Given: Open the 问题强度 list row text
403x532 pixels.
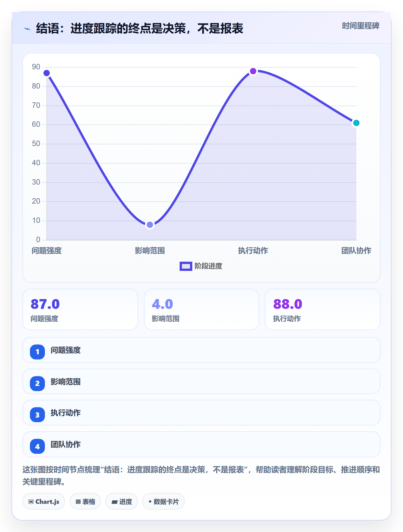Looking at the screenshot, I should point(66,350).
